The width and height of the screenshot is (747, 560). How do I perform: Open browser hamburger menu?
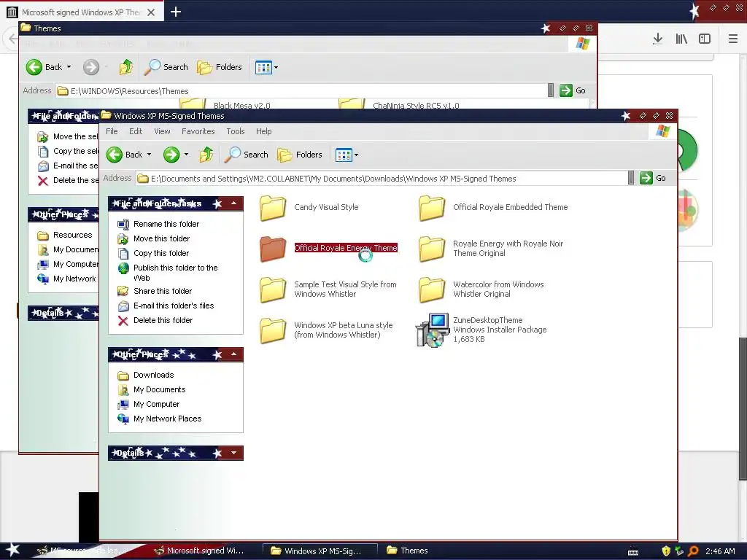[x=732, y=39]
